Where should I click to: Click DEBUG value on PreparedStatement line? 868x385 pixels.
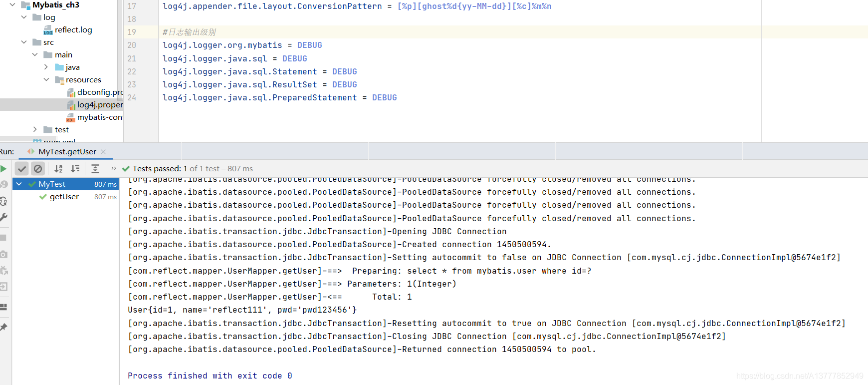pyautogui.click(x=385, y=97)
